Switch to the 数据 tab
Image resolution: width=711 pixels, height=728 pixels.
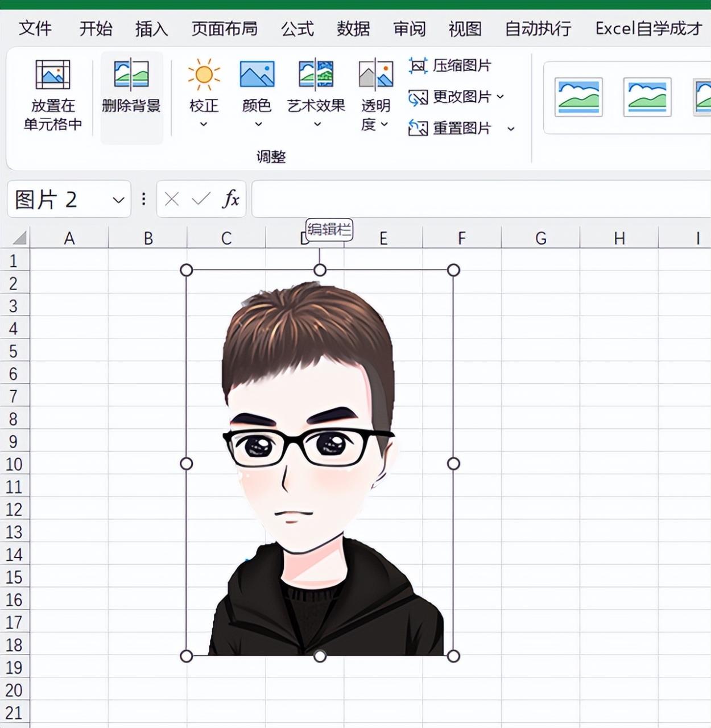click(x=353, y=28)
